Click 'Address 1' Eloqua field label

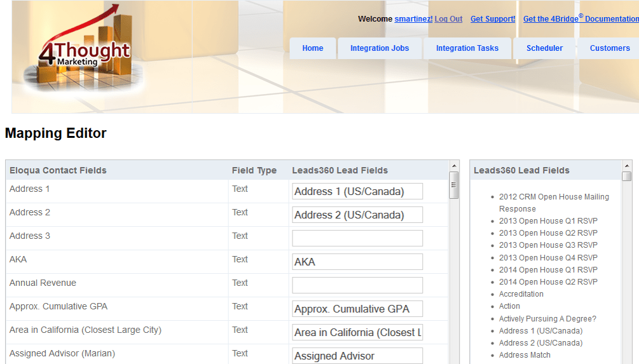pos(29,189)
